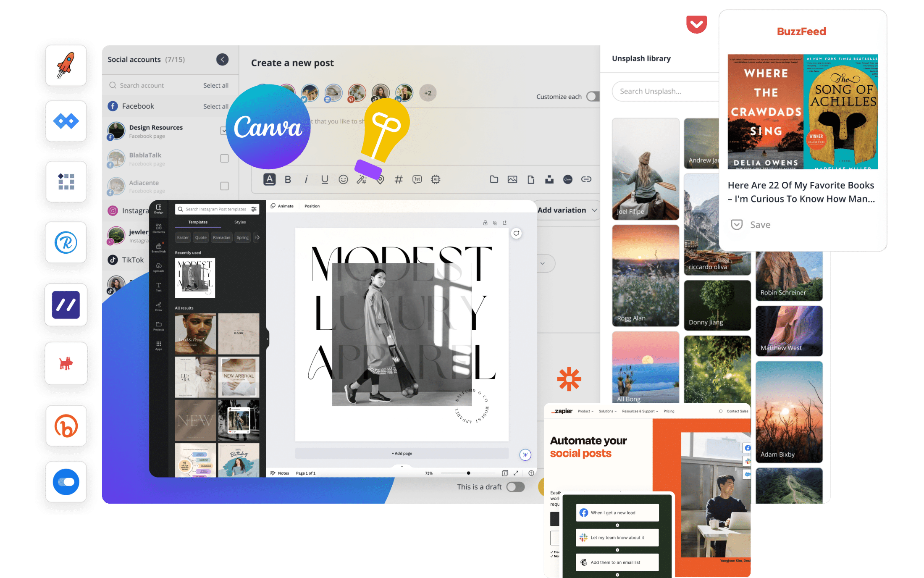Open Zapier Solutions dropdown menu

[x=608, y=411]
